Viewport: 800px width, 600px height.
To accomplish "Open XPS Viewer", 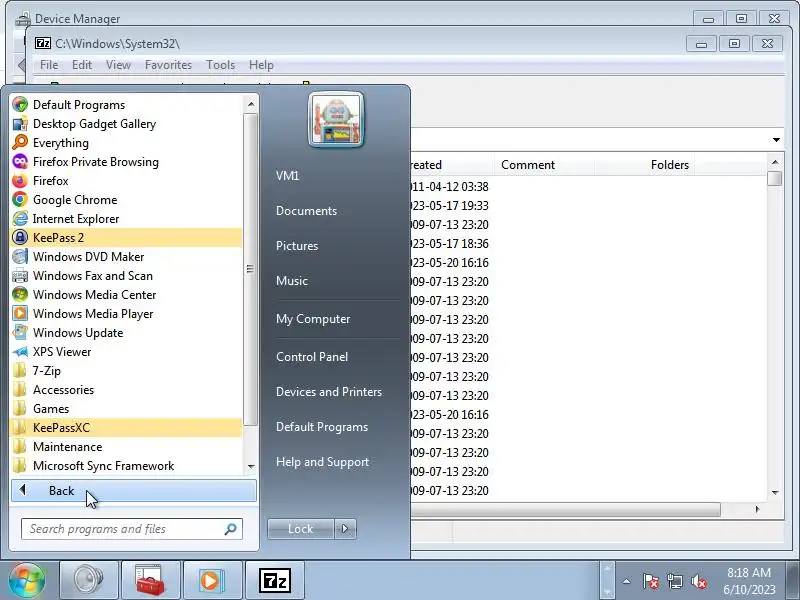I will tap(126, 352).
